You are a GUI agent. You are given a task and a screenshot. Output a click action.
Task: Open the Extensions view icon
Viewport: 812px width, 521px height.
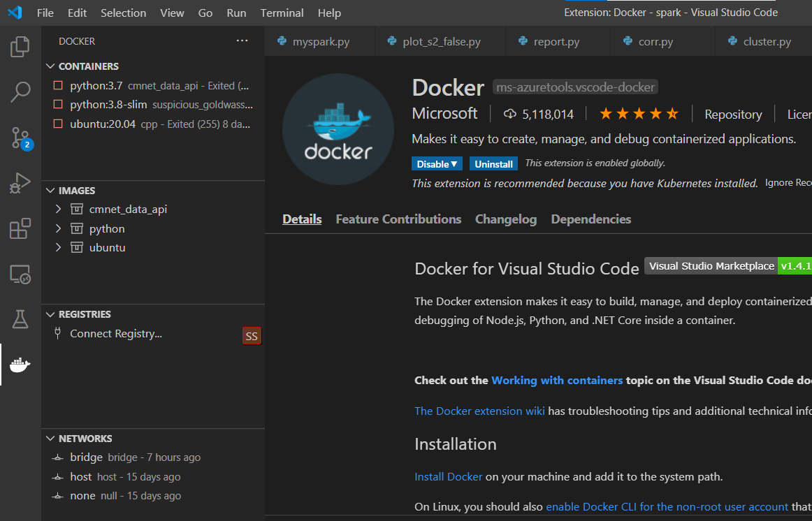[x=20, y=228]
